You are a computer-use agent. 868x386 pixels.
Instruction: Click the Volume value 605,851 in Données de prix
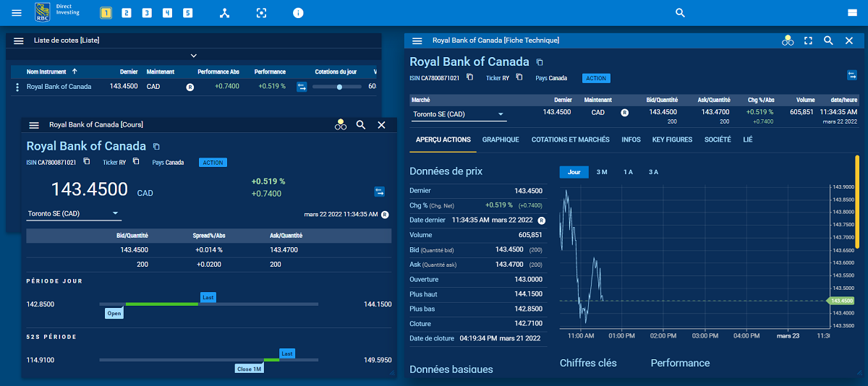[530, 235]
